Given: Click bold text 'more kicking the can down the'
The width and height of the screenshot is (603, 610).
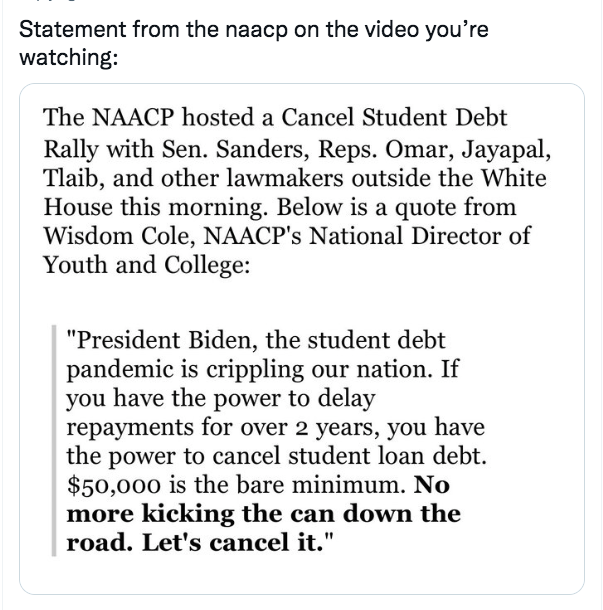Looking at the screenshot, I should coord(264,514).
